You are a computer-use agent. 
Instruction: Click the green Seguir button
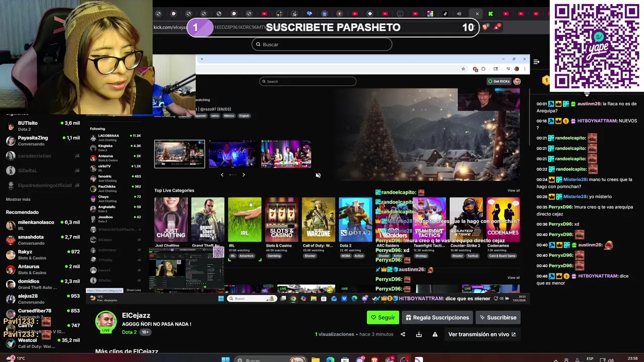click(x=383, y=317)
